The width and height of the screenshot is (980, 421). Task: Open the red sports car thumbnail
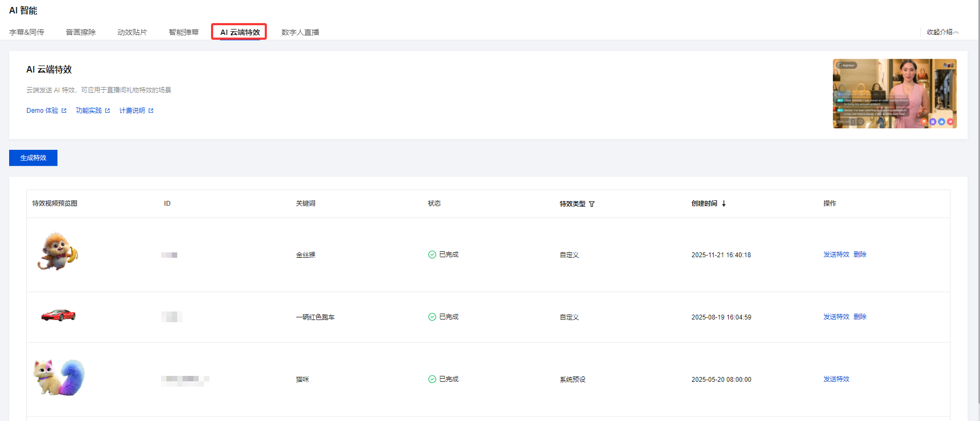coord(59,315)
